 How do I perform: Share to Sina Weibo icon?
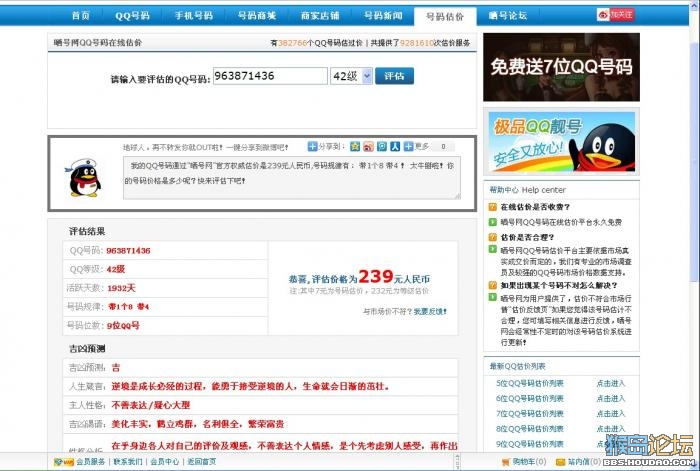pos(368,146)
